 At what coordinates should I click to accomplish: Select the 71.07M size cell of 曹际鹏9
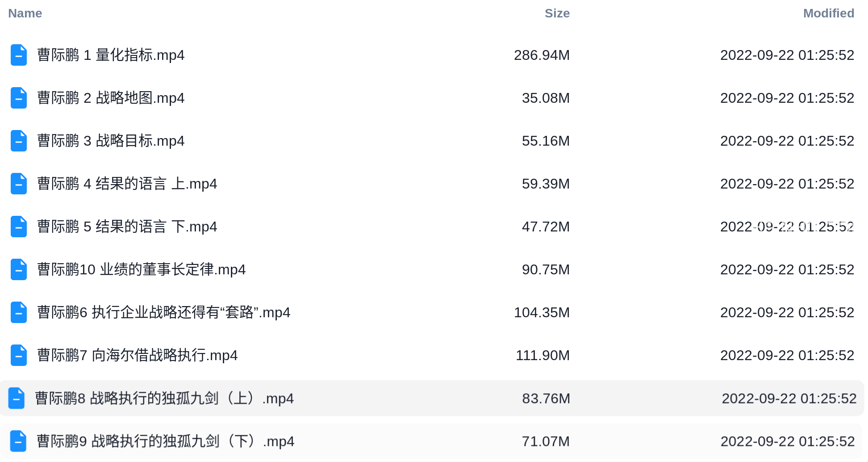pyautogui.click(x=546, y=441)
